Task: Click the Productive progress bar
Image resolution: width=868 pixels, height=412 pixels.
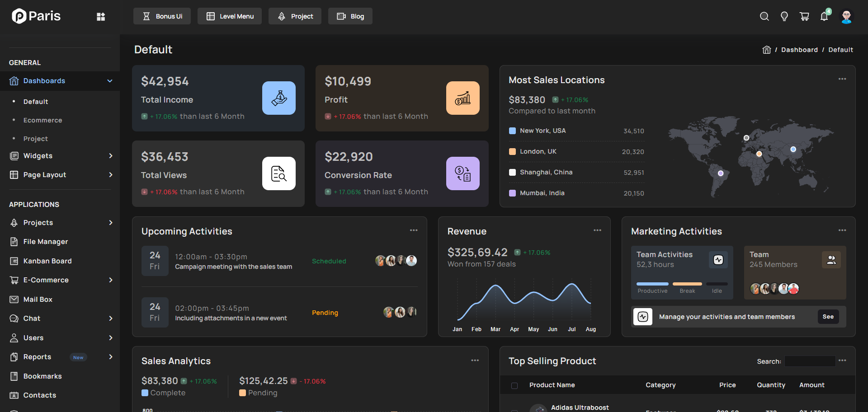Action: click(x=652, y=284)
